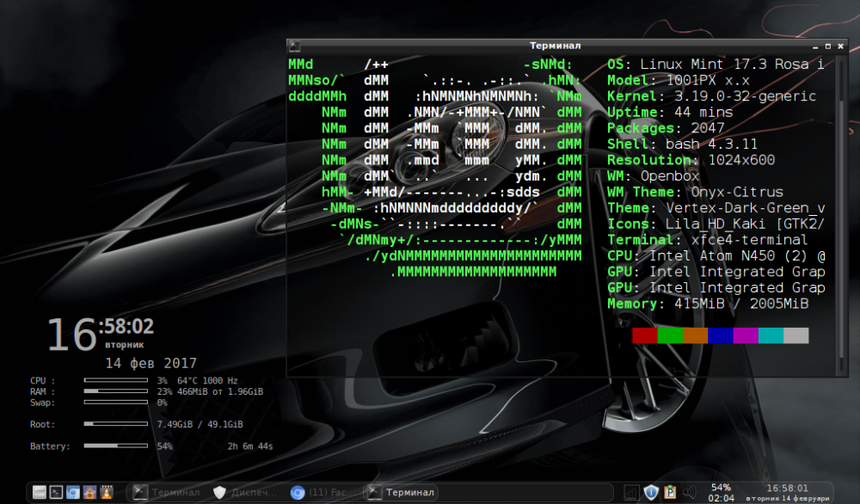Click the update manager shield tray icon
Screen dimensions: 860x504
coord(651,492)
